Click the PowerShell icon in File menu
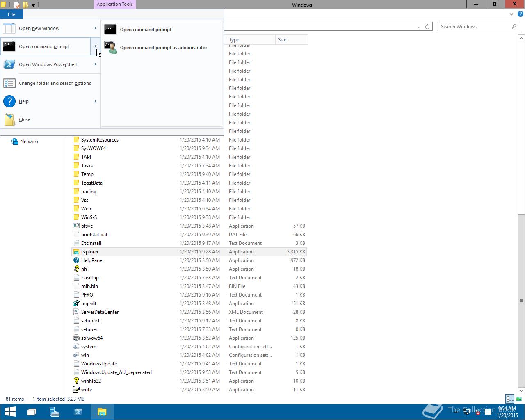 (9, 64)
